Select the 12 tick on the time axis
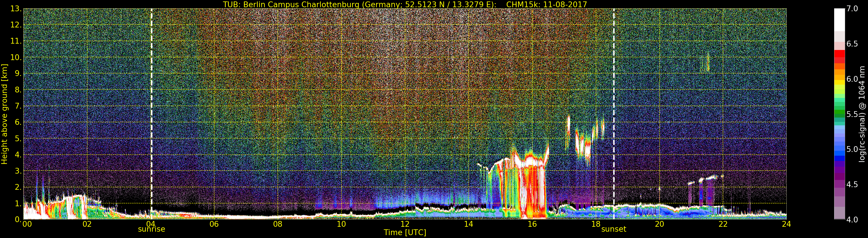868x238 pixels. pyautogui.click(x=405, y=224)
